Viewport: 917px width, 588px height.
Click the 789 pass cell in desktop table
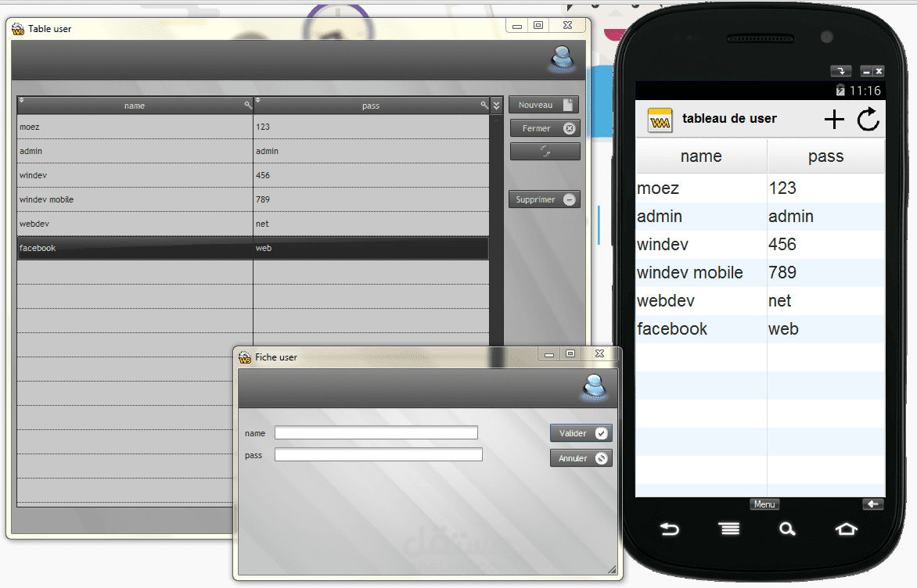371,199
